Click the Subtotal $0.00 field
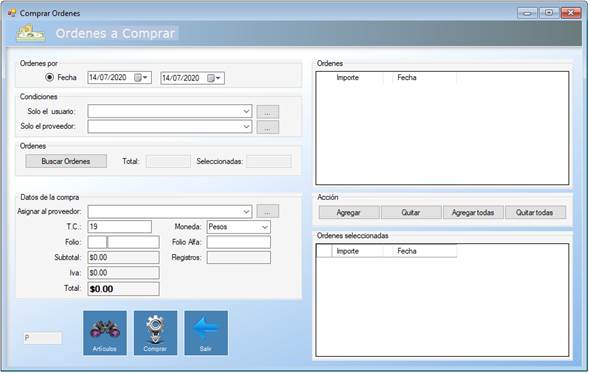 123,258
